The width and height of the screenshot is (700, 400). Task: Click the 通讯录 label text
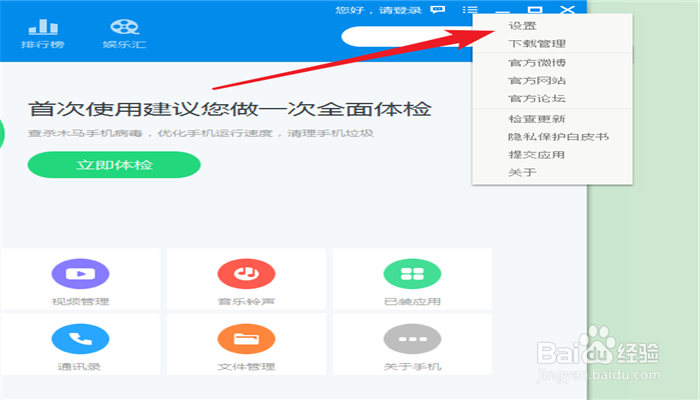79,367
